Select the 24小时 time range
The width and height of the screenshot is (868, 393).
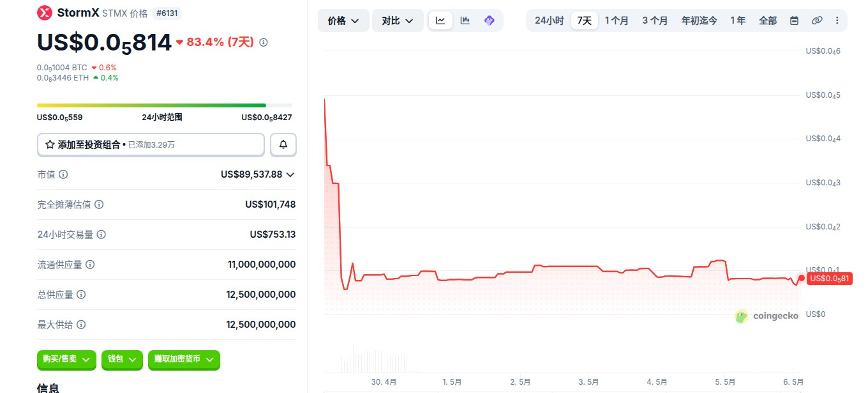[549, 20]
